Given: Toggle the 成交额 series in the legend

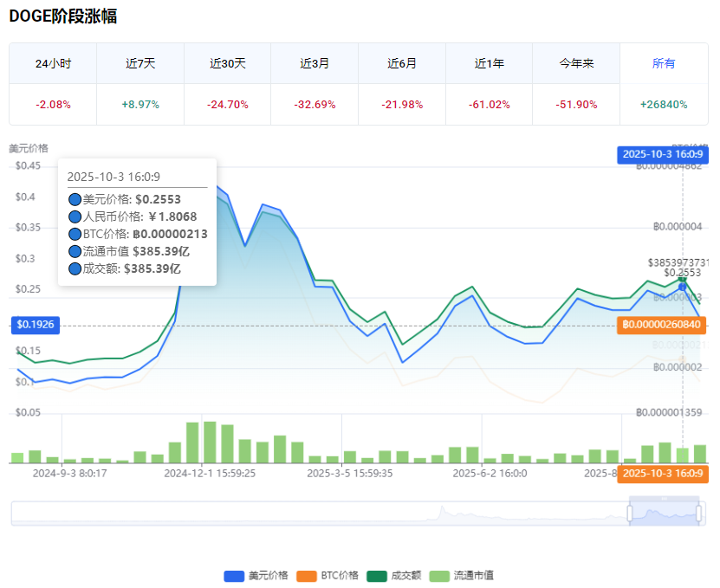Looking at the screenshot, I should click(403, 574).
